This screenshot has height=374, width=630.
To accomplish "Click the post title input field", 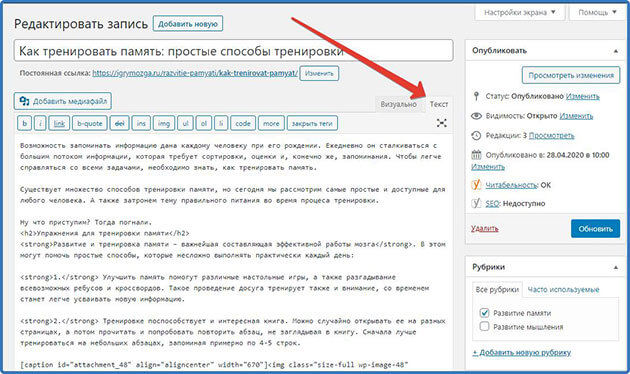I will (x=233, y=51).
